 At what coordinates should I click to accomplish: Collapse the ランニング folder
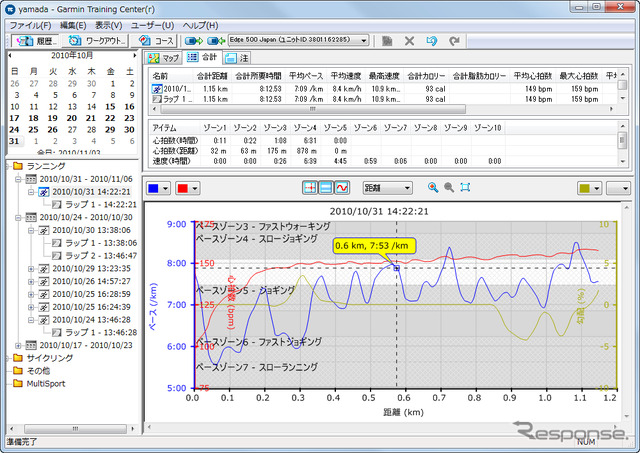7,166
